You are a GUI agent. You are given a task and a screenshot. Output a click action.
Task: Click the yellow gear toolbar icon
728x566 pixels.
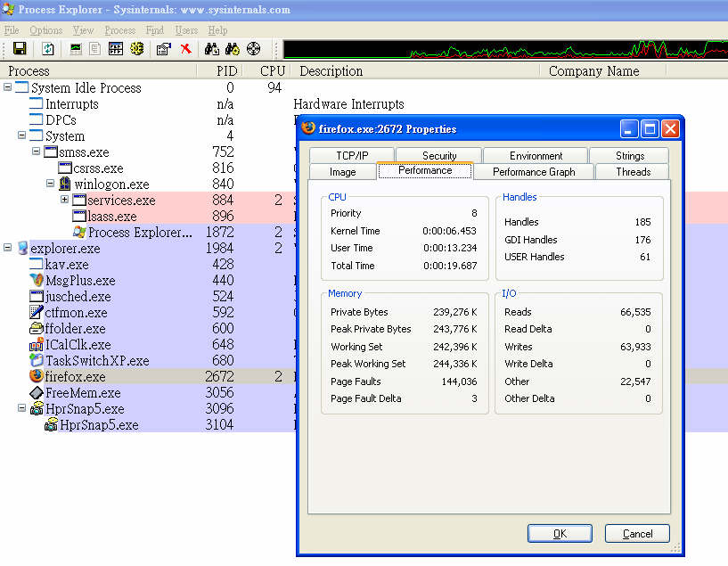click(136, 49)
